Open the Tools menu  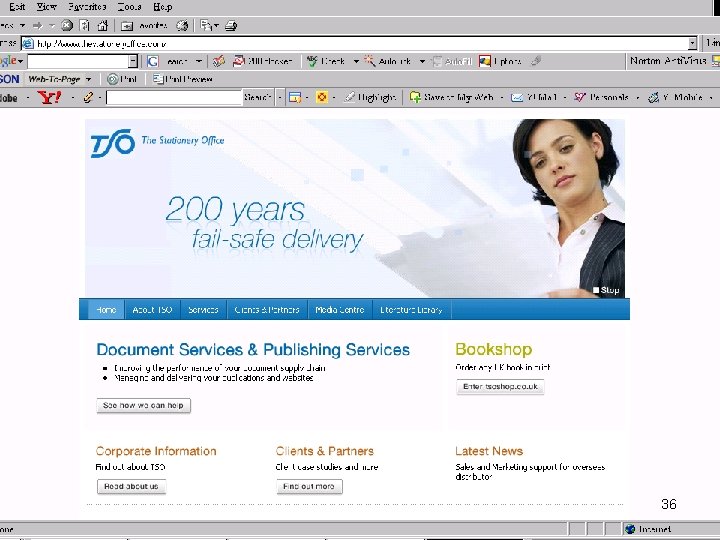[x=129, y=7]
